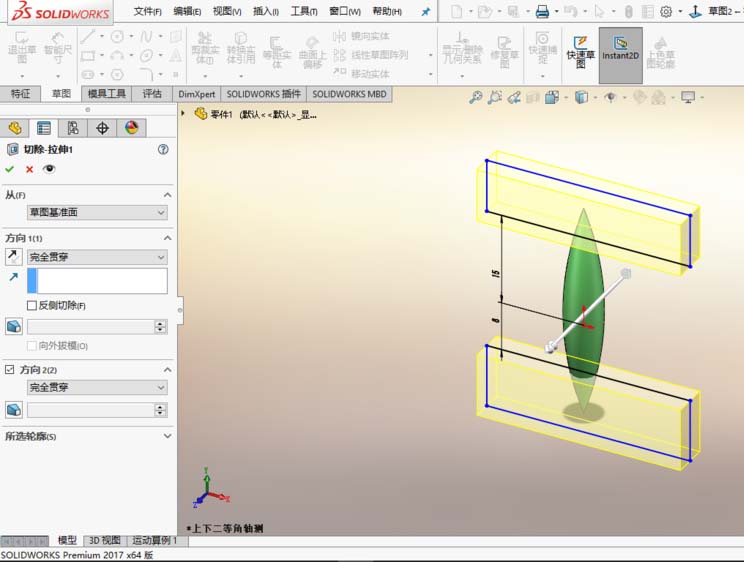This screenshot has height=562, width=744.
Task: Switch to 3D 视图 bottom tab
Action: coord(105,541)
